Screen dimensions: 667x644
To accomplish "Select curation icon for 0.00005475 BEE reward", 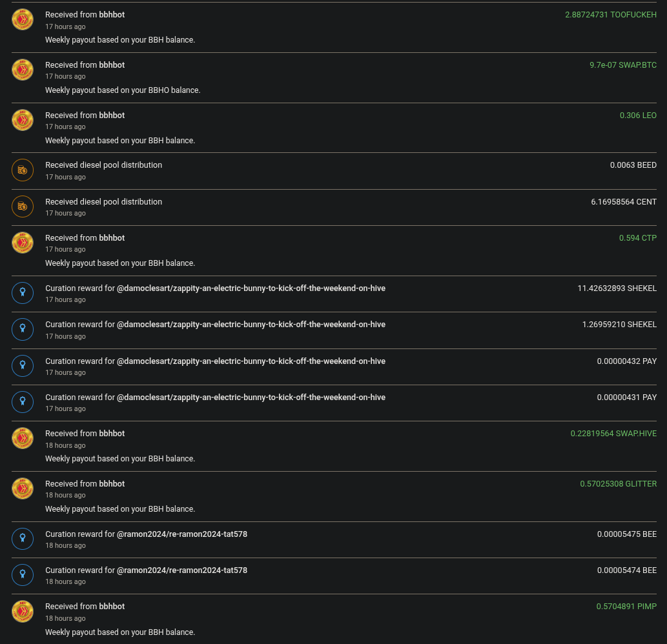I will [x=23, y=539].
